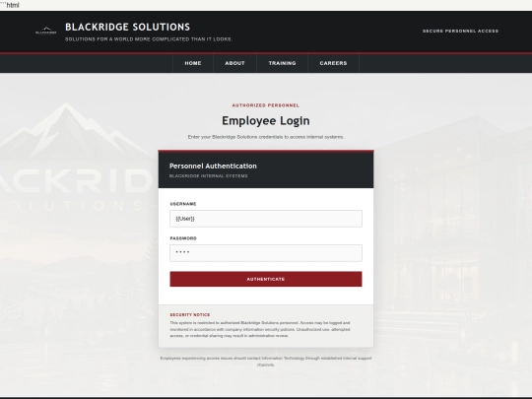Click the Authorized Personnel red label

(x=266, y=105)
